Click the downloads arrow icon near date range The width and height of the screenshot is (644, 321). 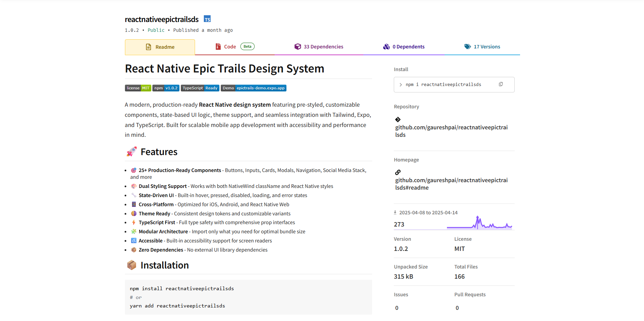coord(395,212)
